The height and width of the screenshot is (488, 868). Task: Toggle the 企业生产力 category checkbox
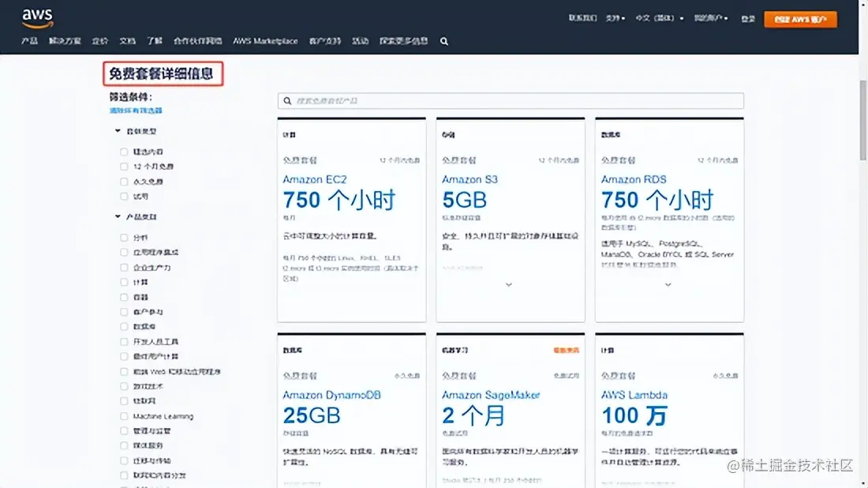pos(124,268)
